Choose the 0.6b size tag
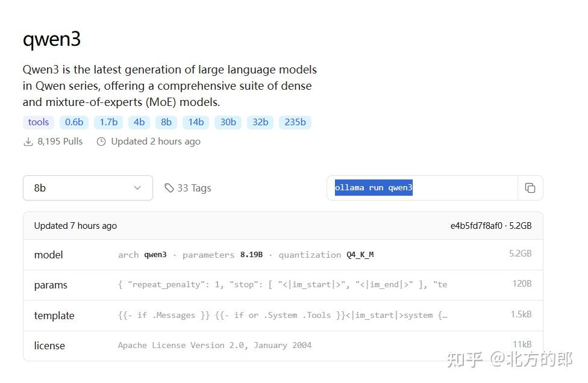The height and width of the screenshot is (383, 588). click(x=74, y=122)
